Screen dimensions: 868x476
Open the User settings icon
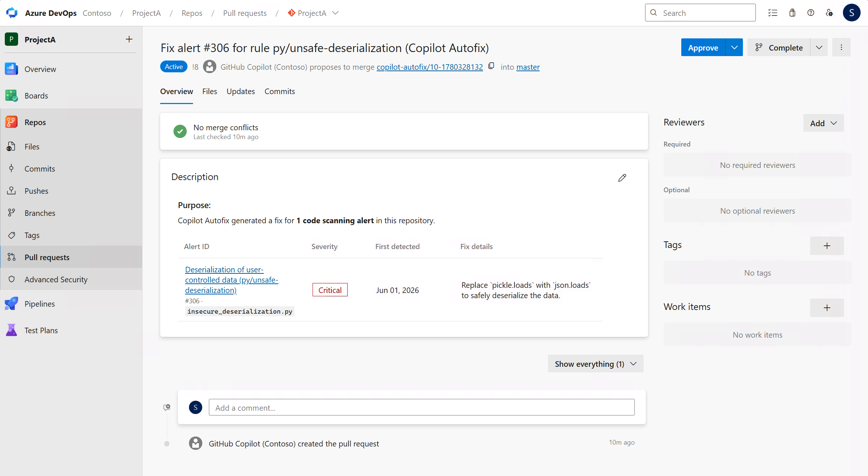829,13
